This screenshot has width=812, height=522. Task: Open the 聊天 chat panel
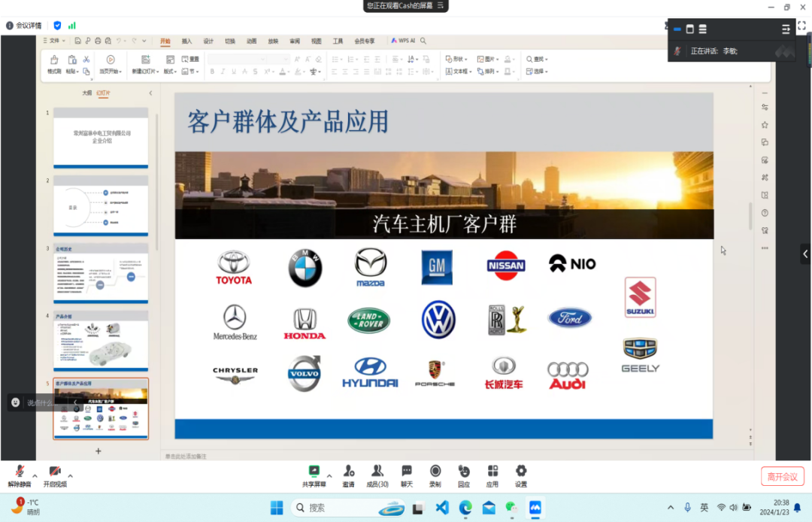pyautogui.click(x=407, y=472)
